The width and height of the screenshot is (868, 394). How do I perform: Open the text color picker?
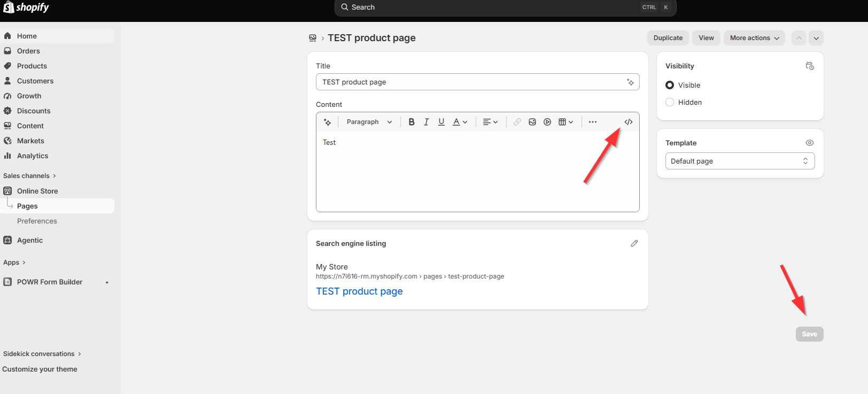(x=460, y=122)
